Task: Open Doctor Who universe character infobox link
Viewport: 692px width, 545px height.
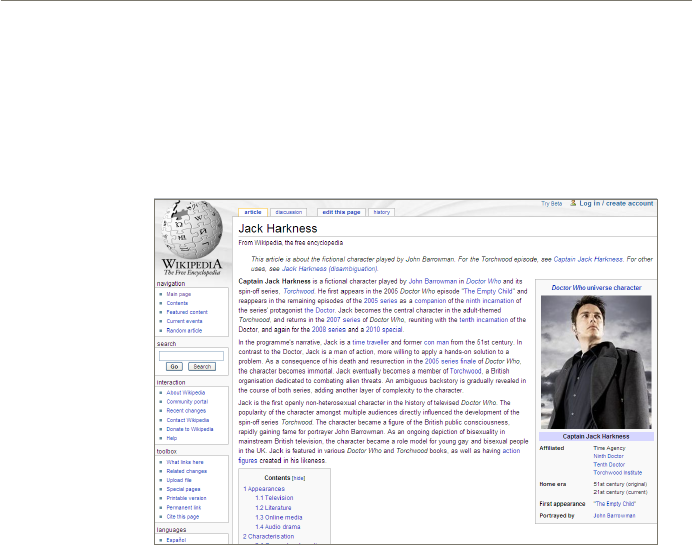Action: tap(596, 288)
